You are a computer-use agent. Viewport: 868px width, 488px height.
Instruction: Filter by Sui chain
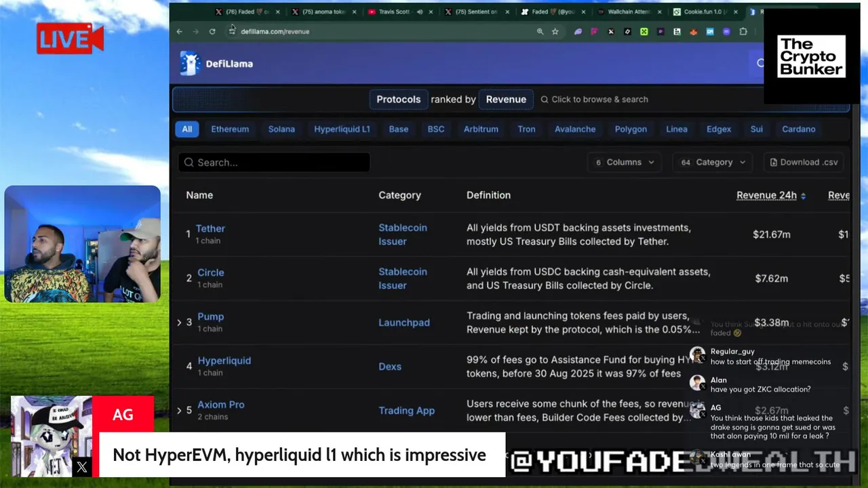coord(757,129)
